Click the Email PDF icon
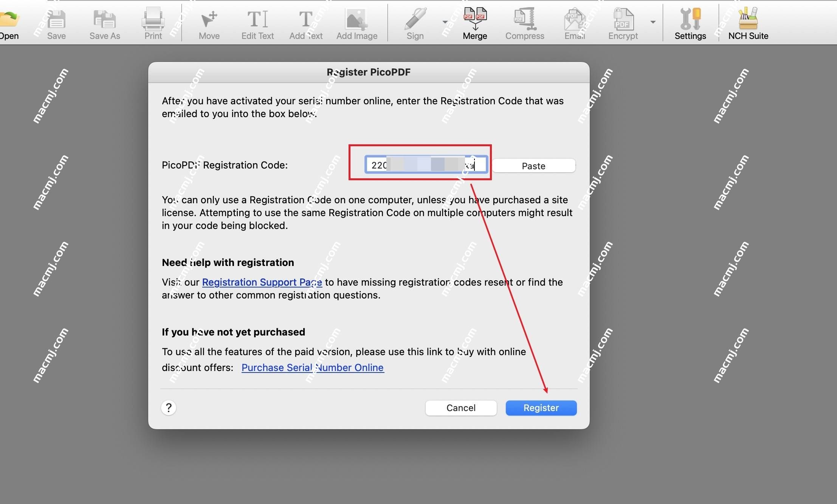837x504 pixels. click(x=575, y=25)
